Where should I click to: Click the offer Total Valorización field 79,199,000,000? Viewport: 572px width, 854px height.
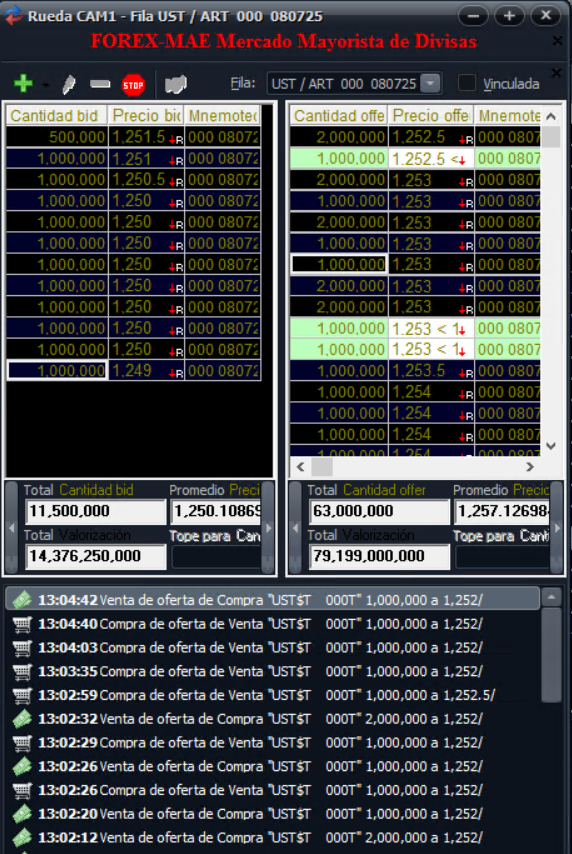[x=379, y=556]
